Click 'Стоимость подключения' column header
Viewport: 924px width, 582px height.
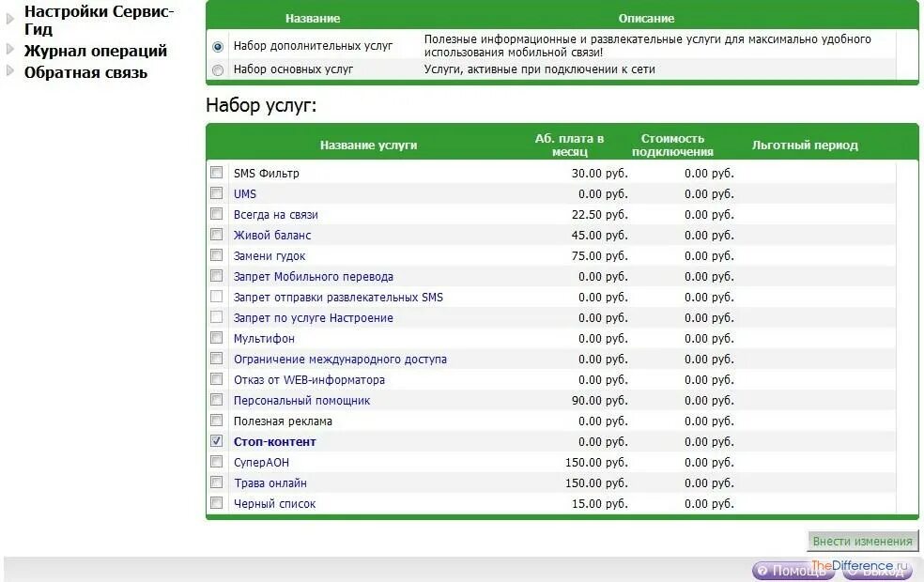point(672,145)
